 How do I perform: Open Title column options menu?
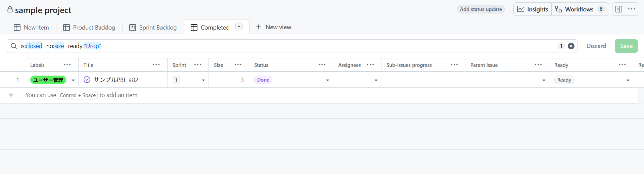tap(156, 65)
